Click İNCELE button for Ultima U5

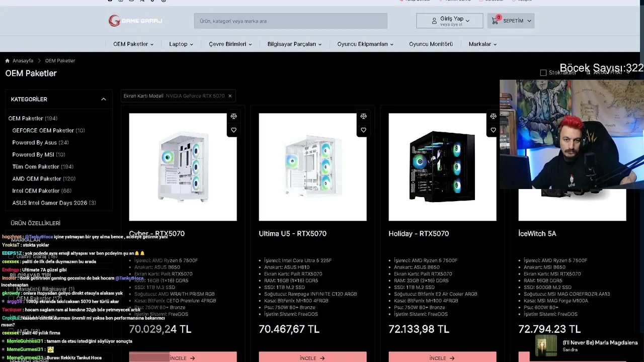[312, 357]
